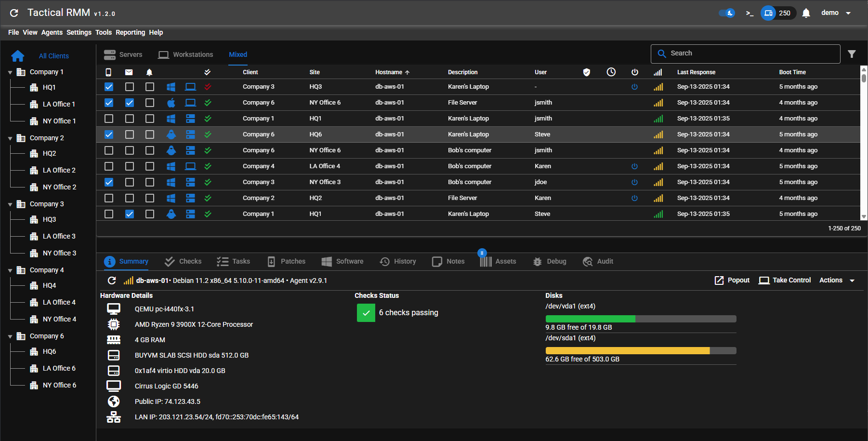Image resolution: width=868 pixels, height=441 pixels.
Task: Click the filter icon beside the search bar
Action: (x=852, y=53)
